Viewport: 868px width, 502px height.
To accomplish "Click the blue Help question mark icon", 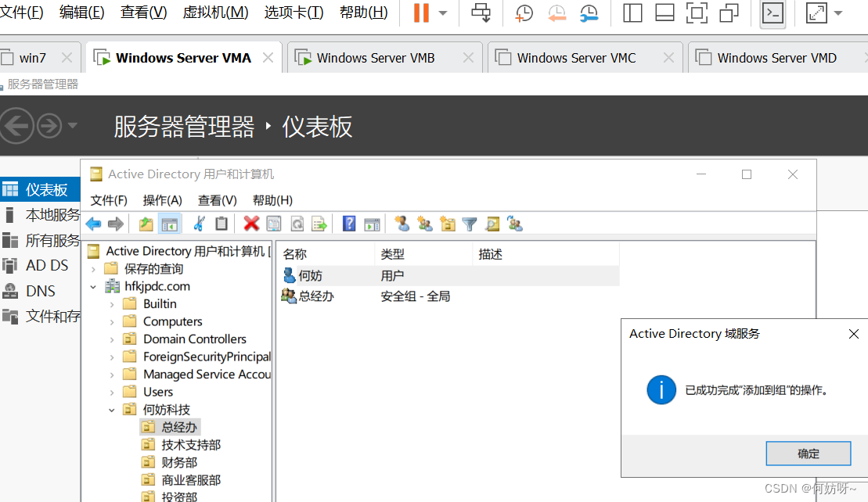I will point(349,224).
